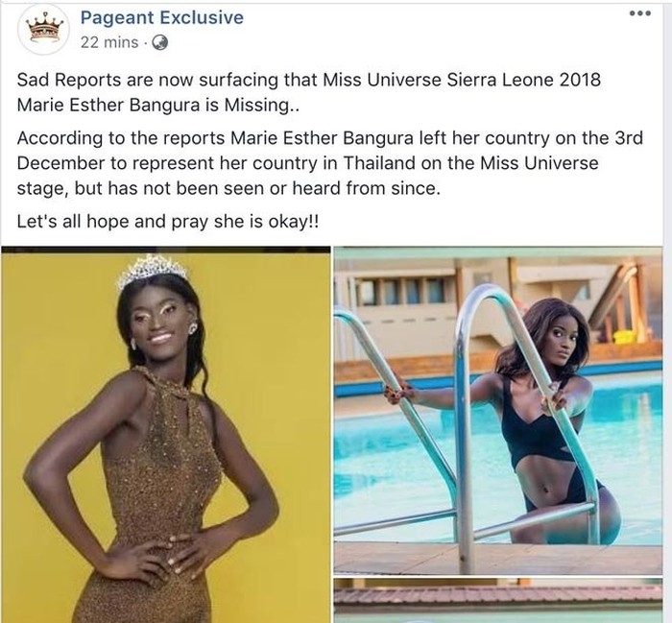Click the silver tiara in left photo
The height and width of the screenshot is (623, 672).
click(x=153, y=270)
